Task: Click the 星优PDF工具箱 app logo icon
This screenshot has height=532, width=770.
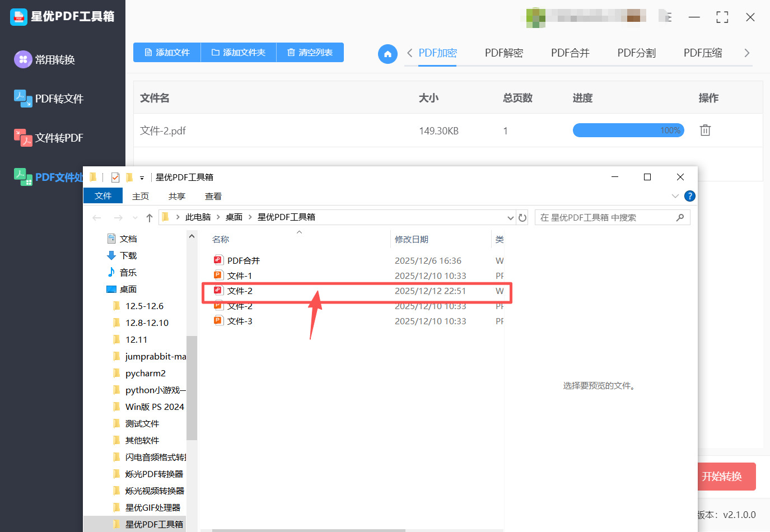Action: [x=18, y=17]
